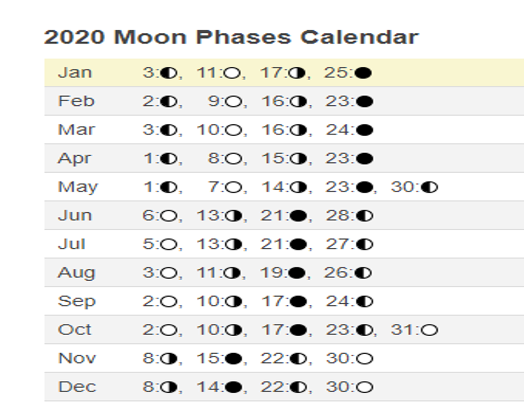The height and width of the screenshot is (420, 524).
Task: Click the Mar 16 last quarter moon icon
Action: coord(298,130)
